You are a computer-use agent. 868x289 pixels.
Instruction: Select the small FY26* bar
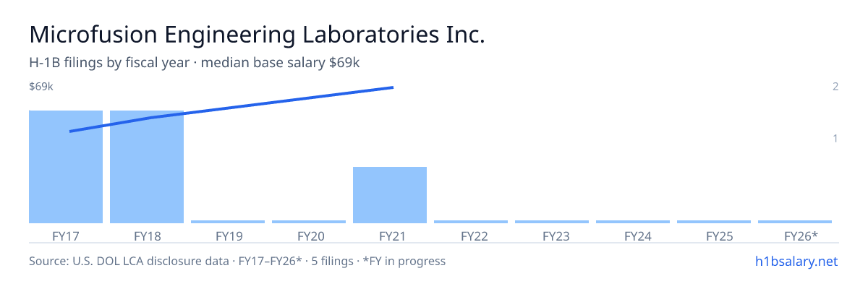(795, 222)
